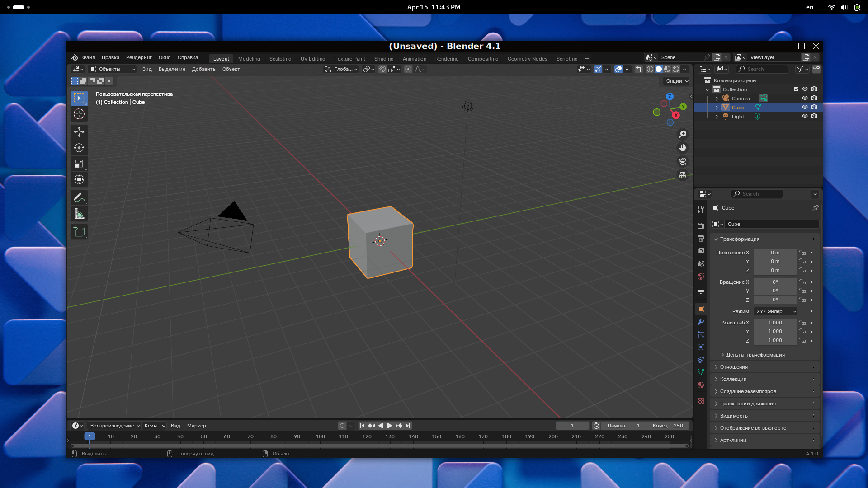Open the Modifiers wrench tab

pos(701,322)
